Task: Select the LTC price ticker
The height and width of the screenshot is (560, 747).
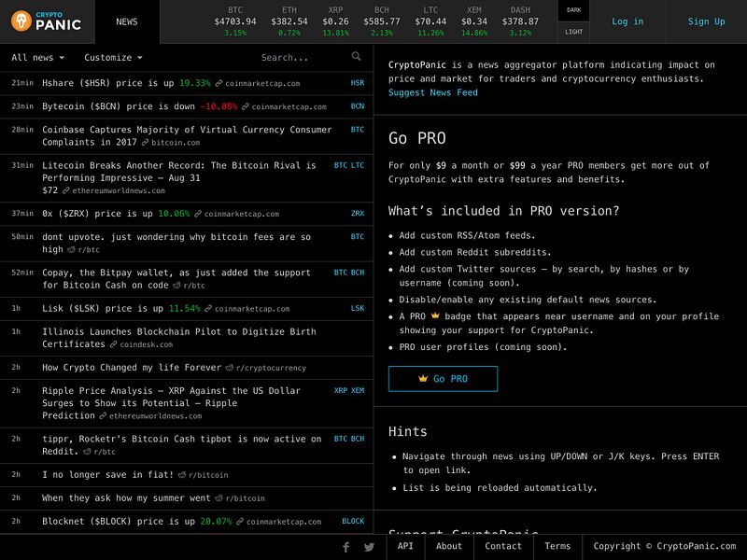Action: 430,21
